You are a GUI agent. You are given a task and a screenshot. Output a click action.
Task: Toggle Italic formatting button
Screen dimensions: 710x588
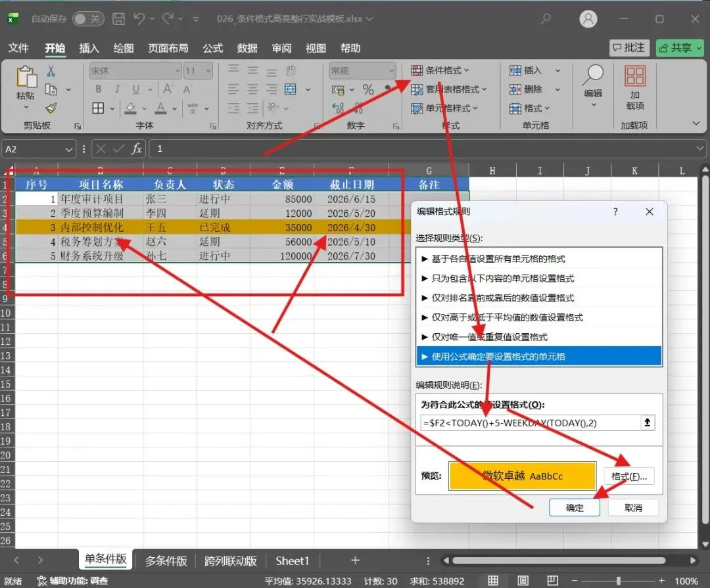pos(117,89)
